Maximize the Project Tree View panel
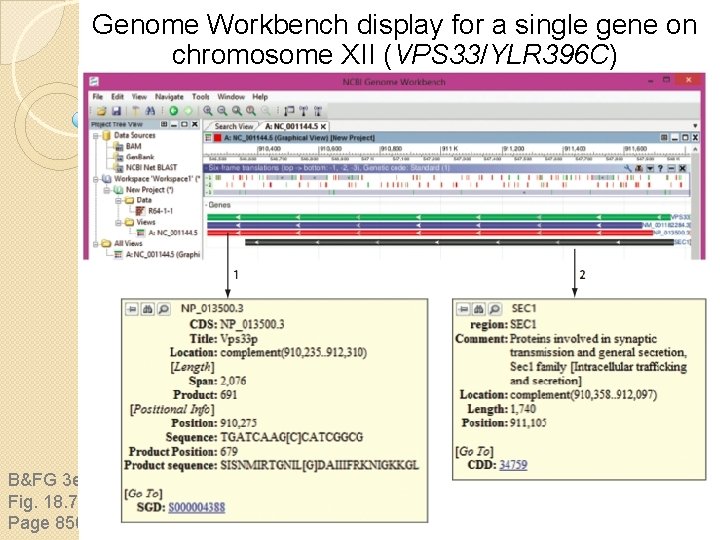The height and width of the screenshot is (540, 720). pyautogui.click(x=184, y=124)
